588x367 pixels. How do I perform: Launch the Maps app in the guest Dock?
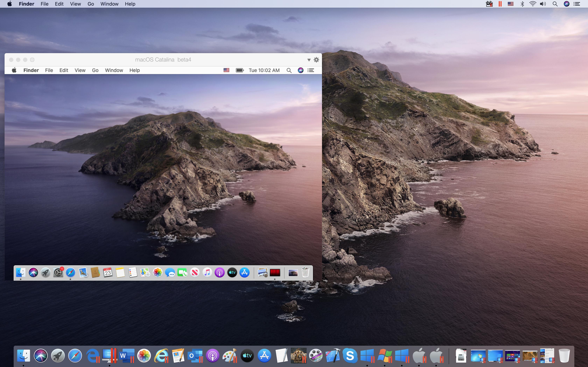pos(145,273)
